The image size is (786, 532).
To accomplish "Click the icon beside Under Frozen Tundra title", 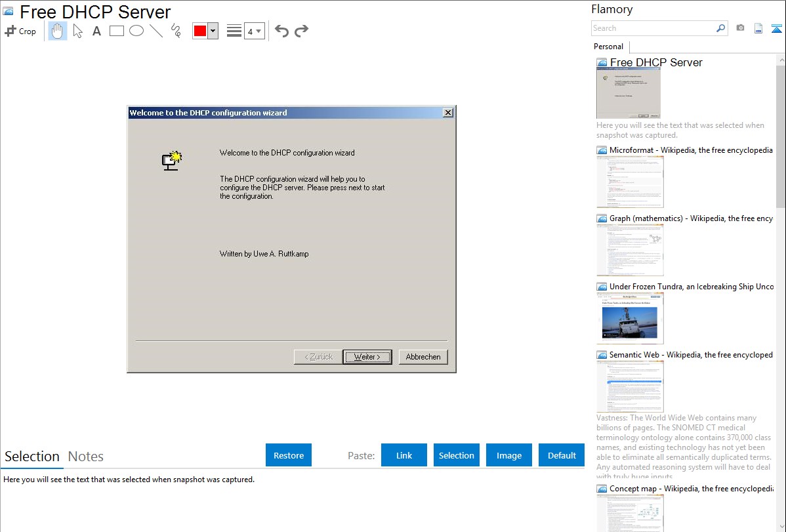I will pos(602,287).
